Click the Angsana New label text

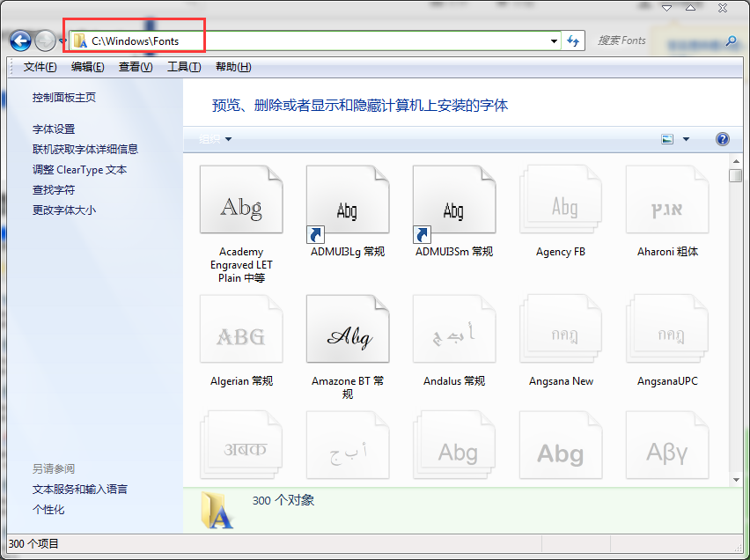coord(561,381)
